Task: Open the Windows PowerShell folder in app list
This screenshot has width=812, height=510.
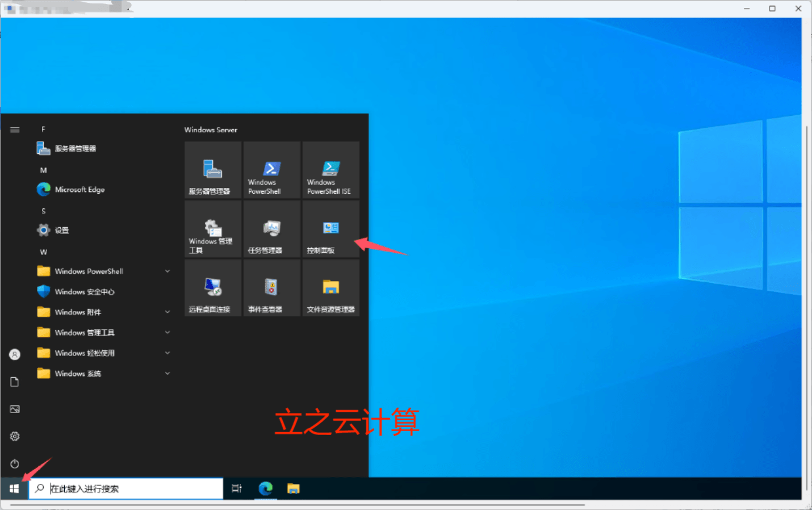Action: tap(104, 271)
